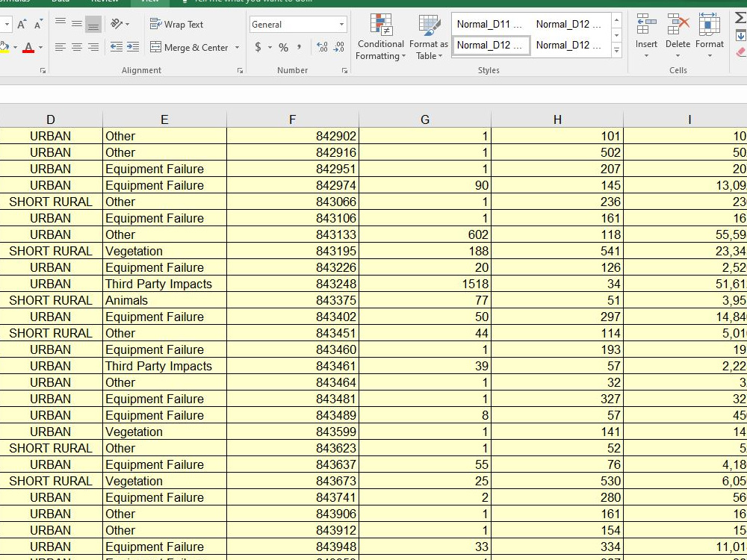Open the Alignment dialog launcher
Image resolution: width=747 pixels, height=560 pixels.
[240, 70]
